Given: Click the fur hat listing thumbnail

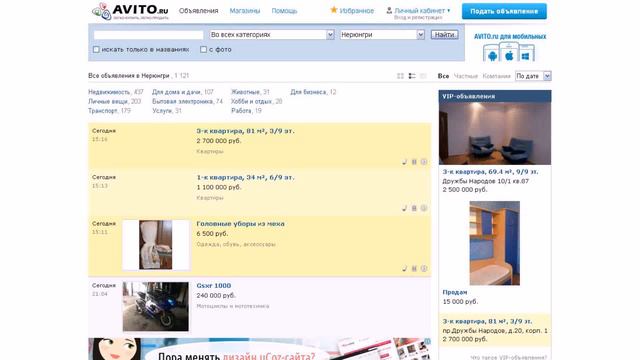Looking at the screenshot, I should [x=156, y=245].
